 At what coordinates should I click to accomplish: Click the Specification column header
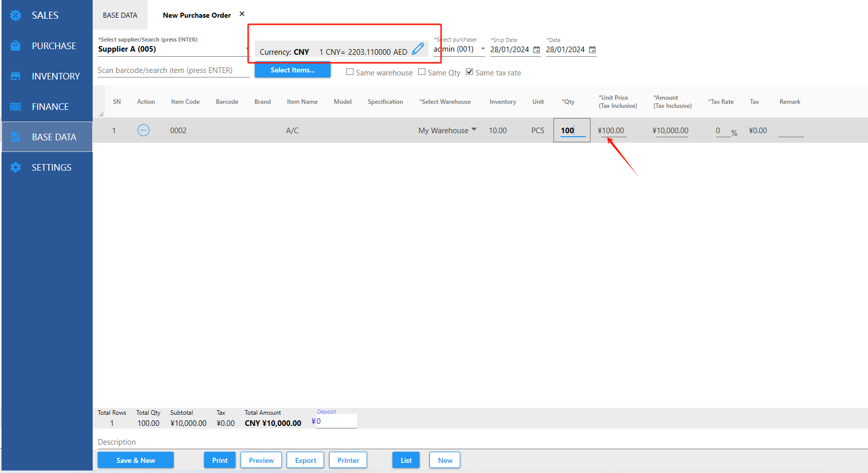pos(385,102)
